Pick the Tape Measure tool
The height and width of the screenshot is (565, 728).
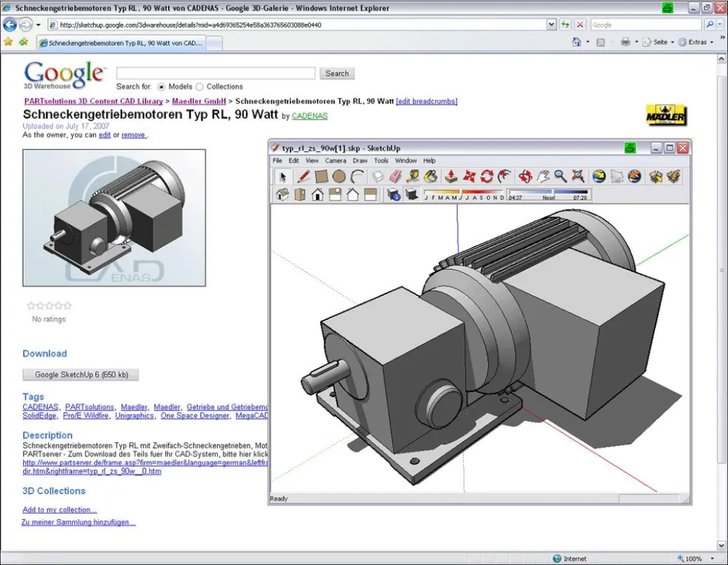[413, 177]
